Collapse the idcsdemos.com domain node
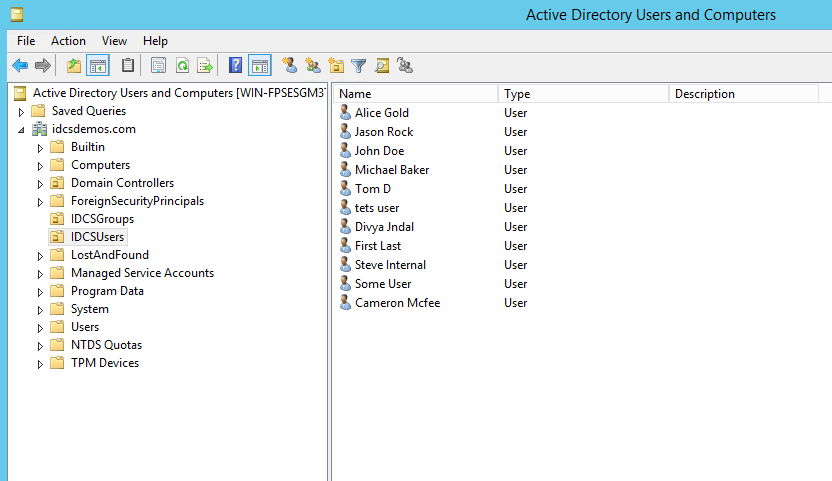832x481 pixels. [x=21, y=129]
